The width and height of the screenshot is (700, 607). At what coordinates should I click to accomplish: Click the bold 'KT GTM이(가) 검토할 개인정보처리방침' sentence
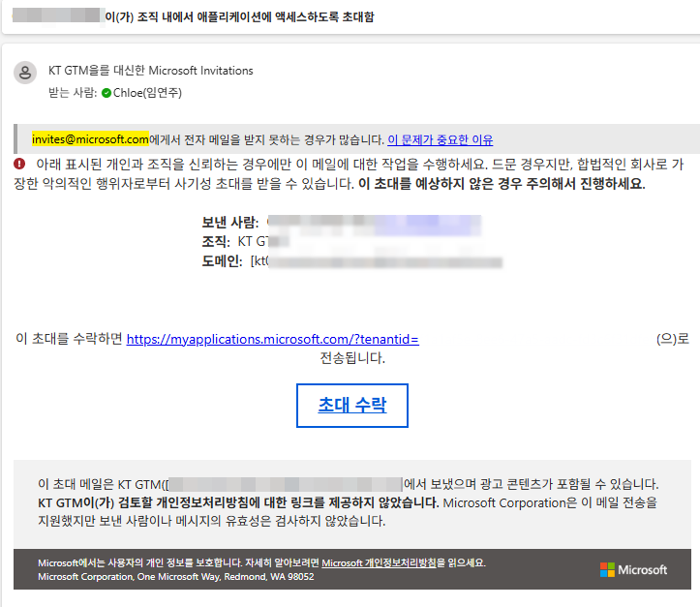pos(238,502)
